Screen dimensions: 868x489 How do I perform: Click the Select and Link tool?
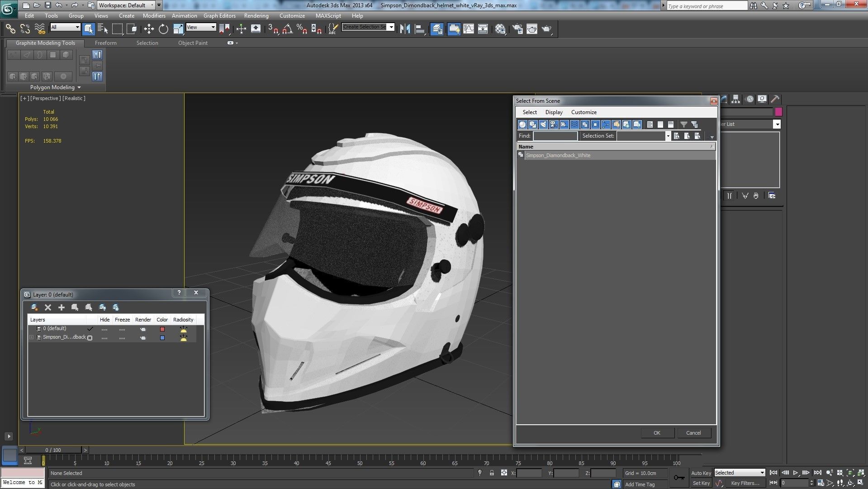[10, 29]
